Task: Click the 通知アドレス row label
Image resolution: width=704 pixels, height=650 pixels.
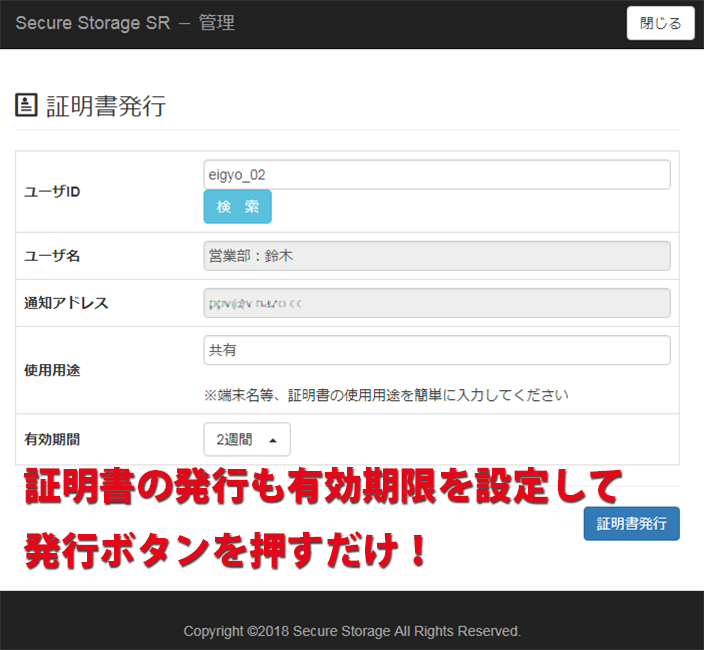Action: click(66, 303)
